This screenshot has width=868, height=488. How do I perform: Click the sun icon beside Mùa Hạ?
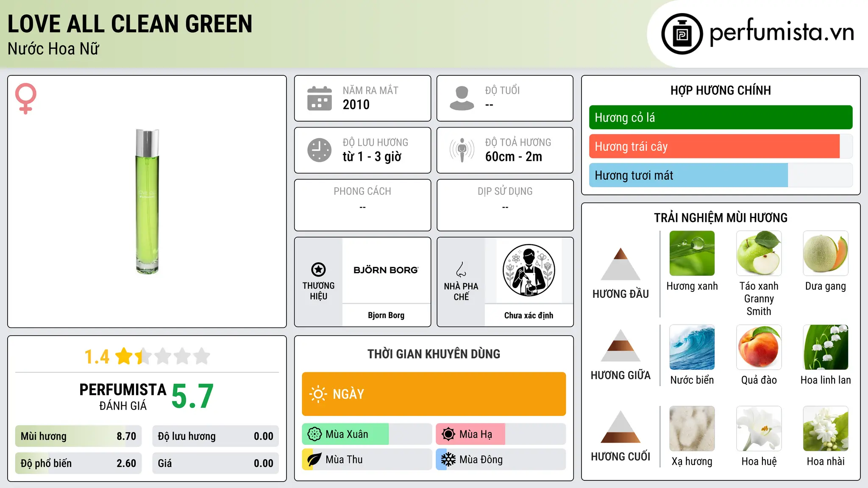point(448,434)
